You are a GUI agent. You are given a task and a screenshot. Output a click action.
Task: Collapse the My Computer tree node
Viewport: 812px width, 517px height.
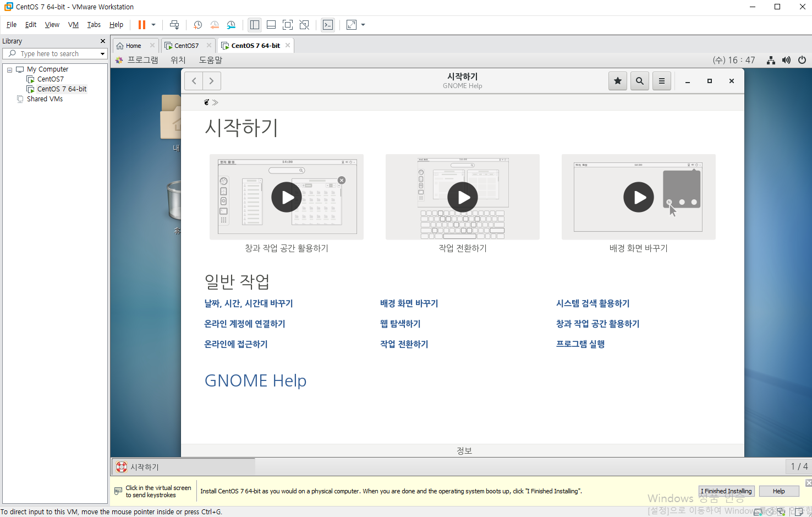point(9,70)
